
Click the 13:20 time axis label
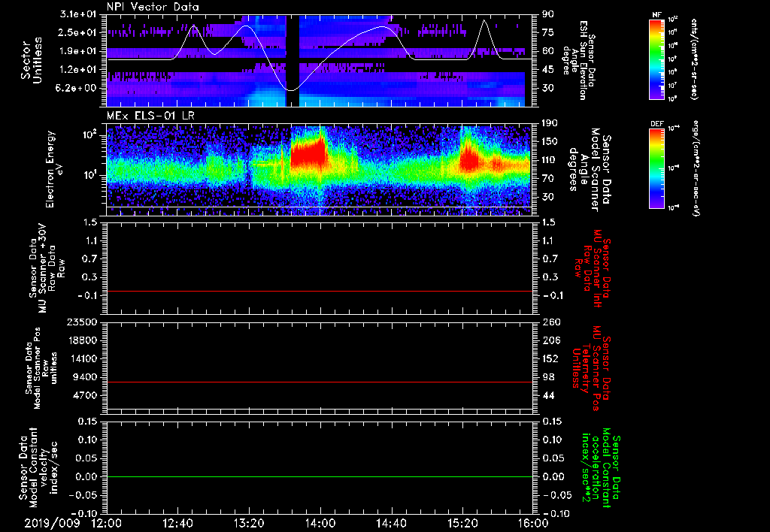249,523
